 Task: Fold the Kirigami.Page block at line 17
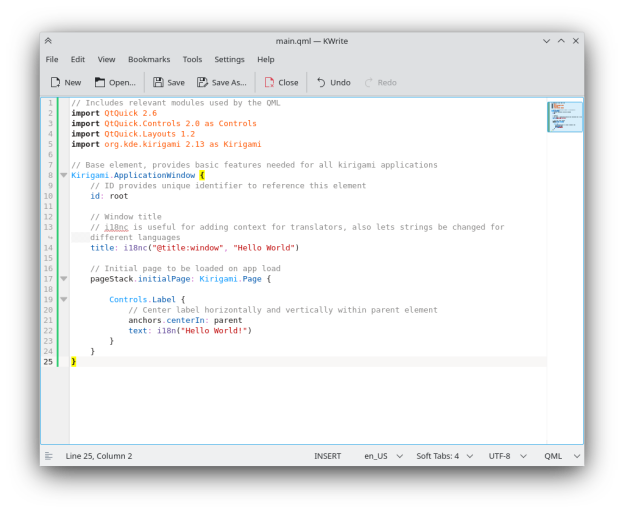(x=64, y=279)
